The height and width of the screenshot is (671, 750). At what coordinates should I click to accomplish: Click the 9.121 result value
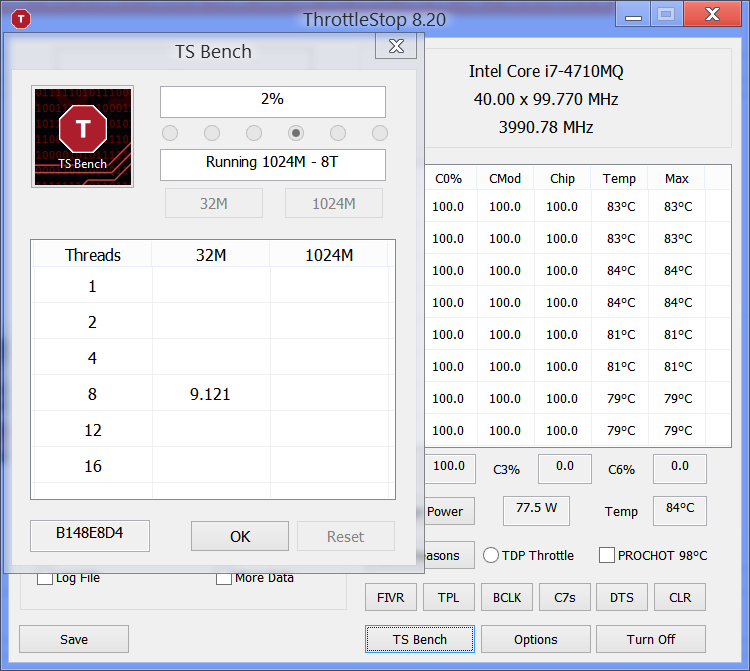point(210,394)
